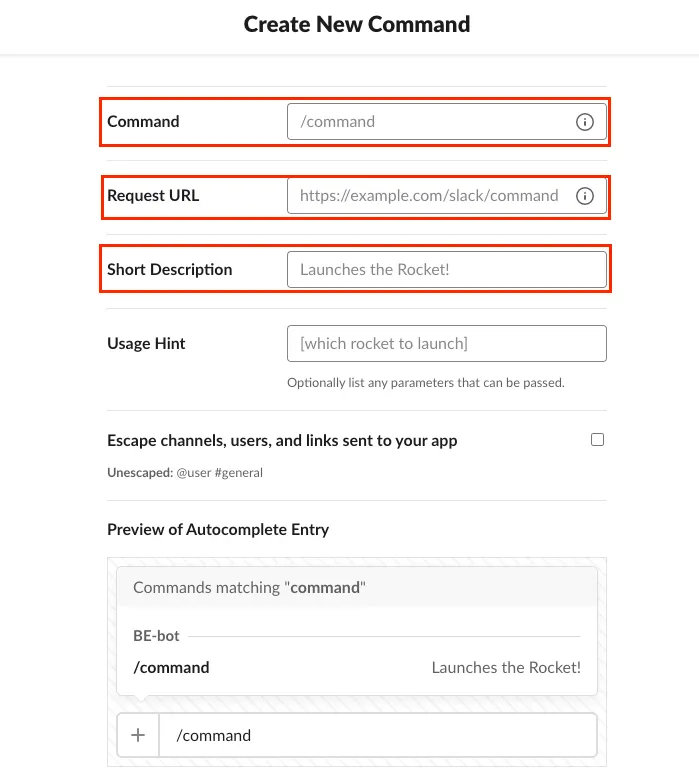The height and width of the screenshot is (776, 699).
Task: Click the Usage Hint text field
Action: (x=446, y=344)
